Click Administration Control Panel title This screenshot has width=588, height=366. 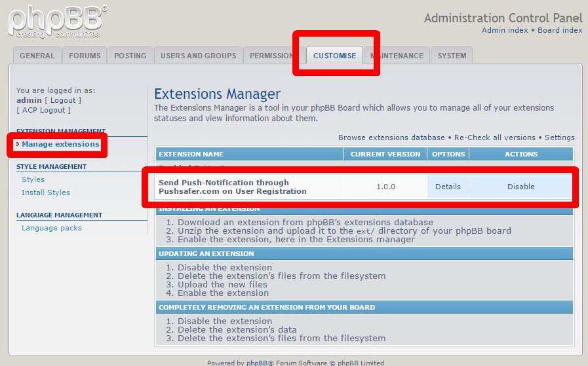click(503, 18)
